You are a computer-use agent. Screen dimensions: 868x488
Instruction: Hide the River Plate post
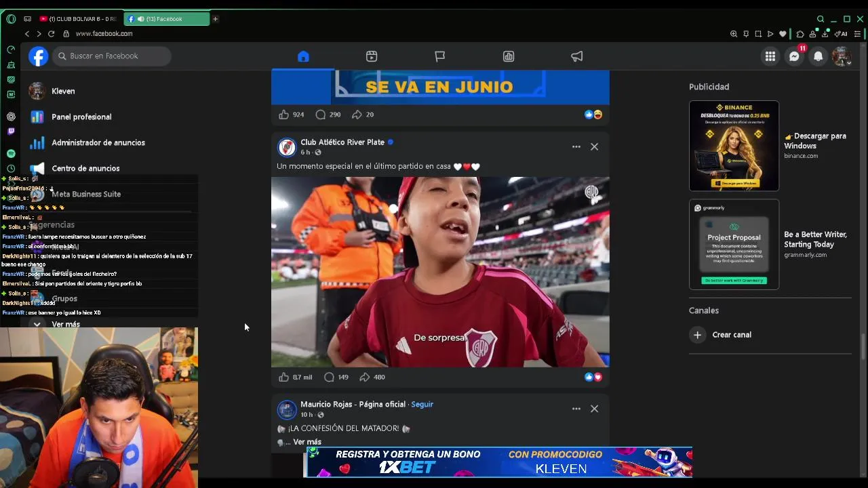point(594,146)
